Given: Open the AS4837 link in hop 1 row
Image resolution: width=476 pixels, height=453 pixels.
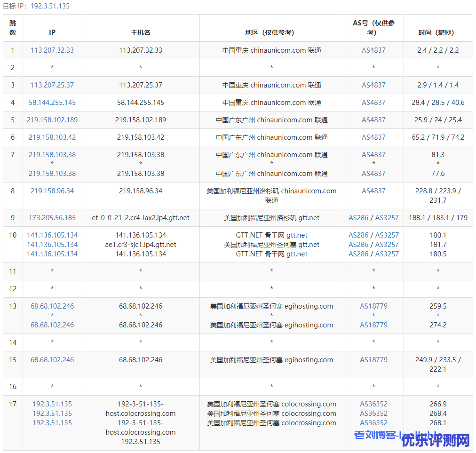Looking at the screenshot, I should point(373,50).
